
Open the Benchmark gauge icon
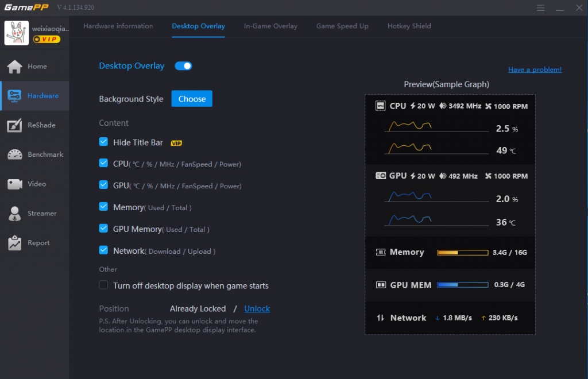14,154
